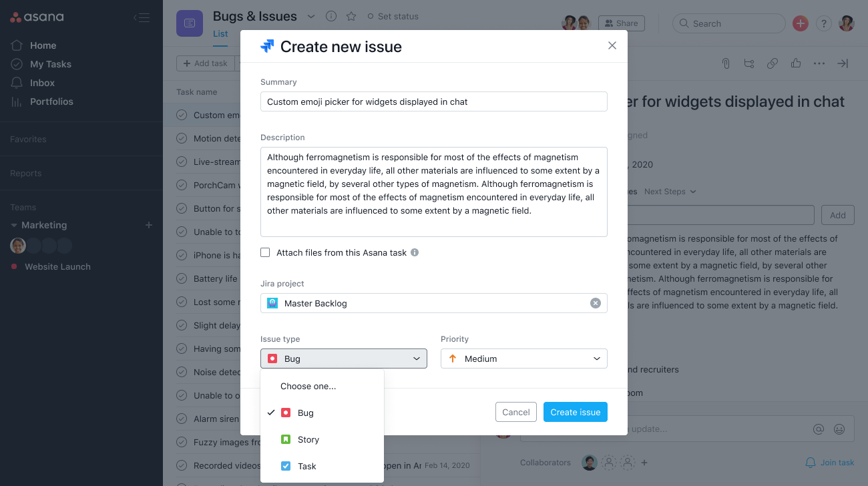Mark Motion detection task row complete
The image size is (868, 486).
[x=182, y=138]
